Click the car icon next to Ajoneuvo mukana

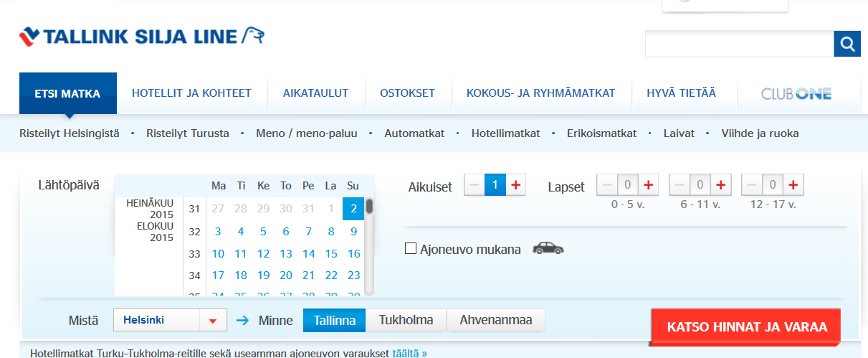click(x=548, y=248)
